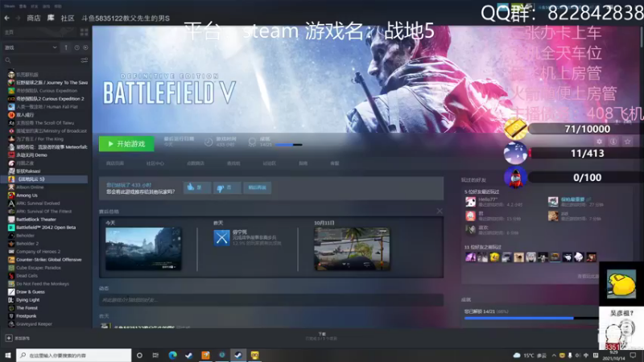Open today's Battlefield screenshot thumbnail
Screen dimensions: 644x362
click(143, 249)
